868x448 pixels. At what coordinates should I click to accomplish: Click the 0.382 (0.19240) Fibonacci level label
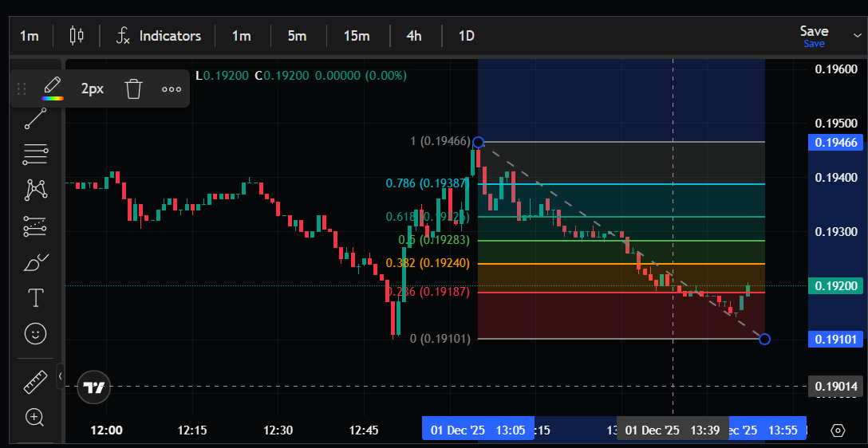[x=428, y=263]
